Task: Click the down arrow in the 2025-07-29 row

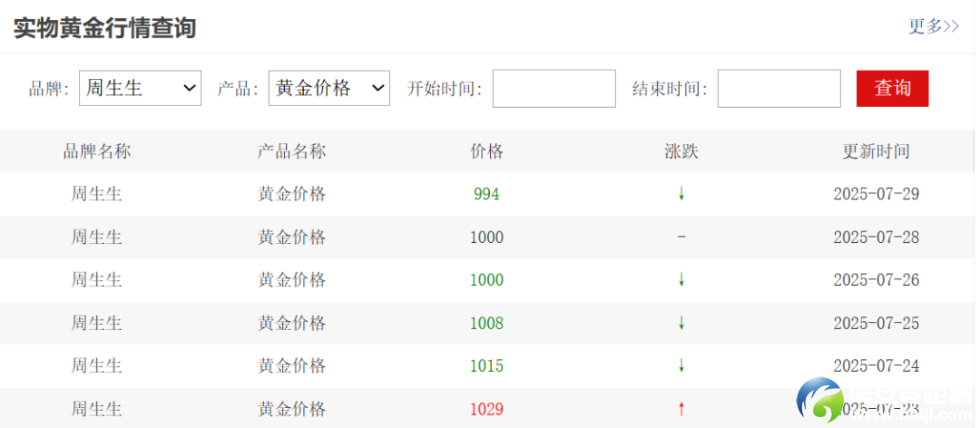Action: 681,194
